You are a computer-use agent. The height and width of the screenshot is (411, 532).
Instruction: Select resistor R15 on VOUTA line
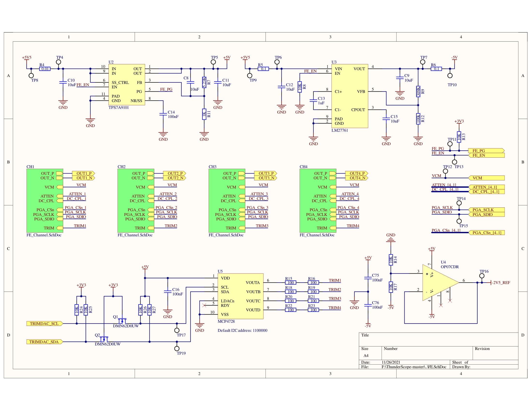(x=291, y=282)
